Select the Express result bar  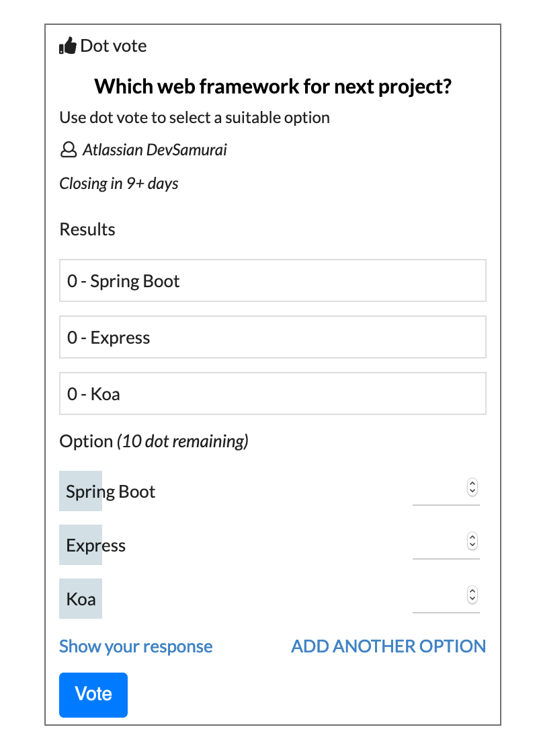(x=272, y=337)
